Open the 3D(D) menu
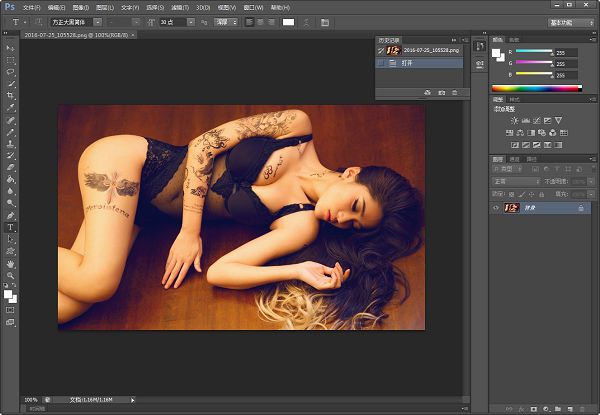This screenshot has width=600, height=415. [x=203, y=8]
